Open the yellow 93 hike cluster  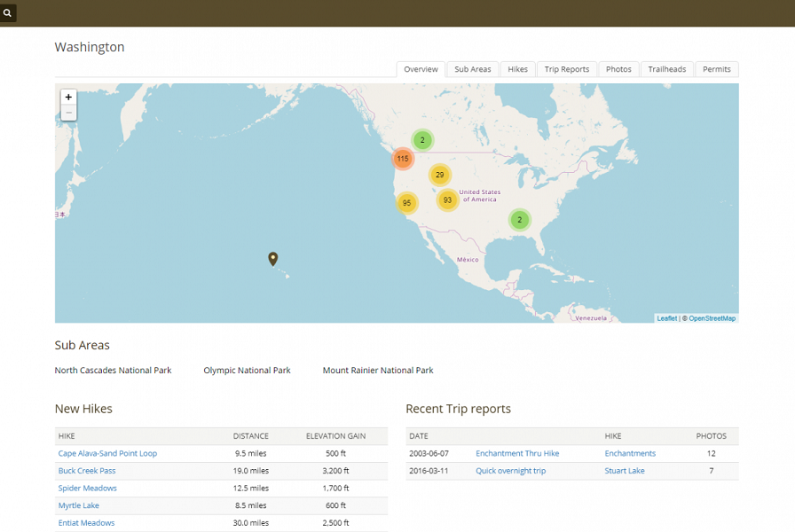[x=447, y=200]
